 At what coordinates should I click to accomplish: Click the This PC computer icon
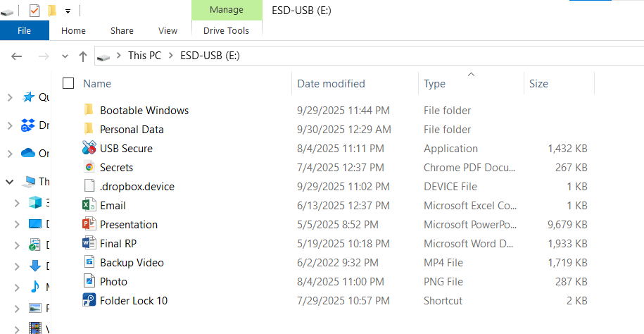[x=29, y=181]
